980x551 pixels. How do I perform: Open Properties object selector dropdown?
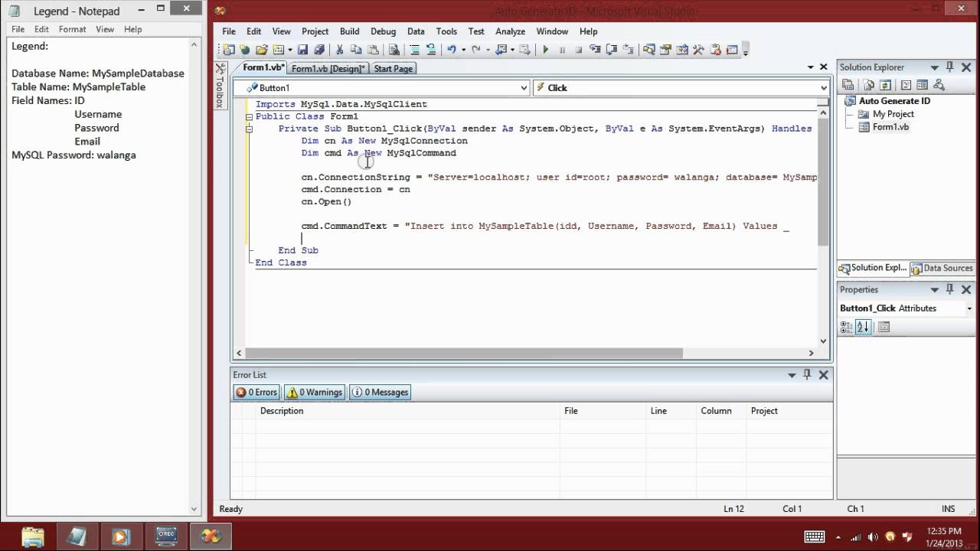[x=969, y=308]
